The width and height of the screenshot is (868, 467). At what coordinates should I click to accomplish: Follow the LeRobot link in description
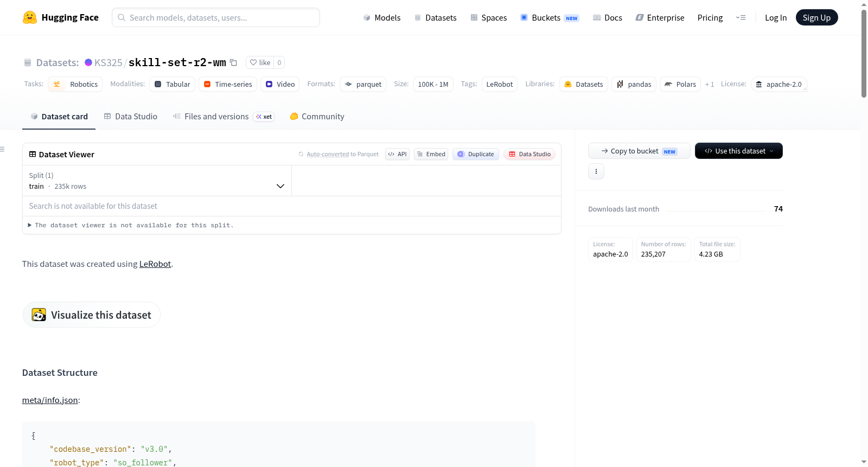click(x=155, y=264)
